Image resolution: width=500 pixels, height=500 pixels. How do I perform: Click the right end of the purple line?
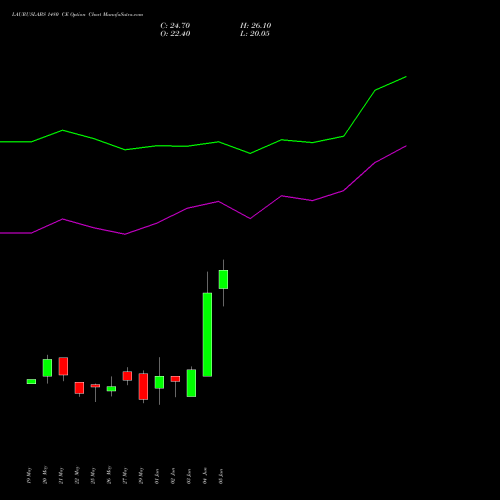pos(406,146)
